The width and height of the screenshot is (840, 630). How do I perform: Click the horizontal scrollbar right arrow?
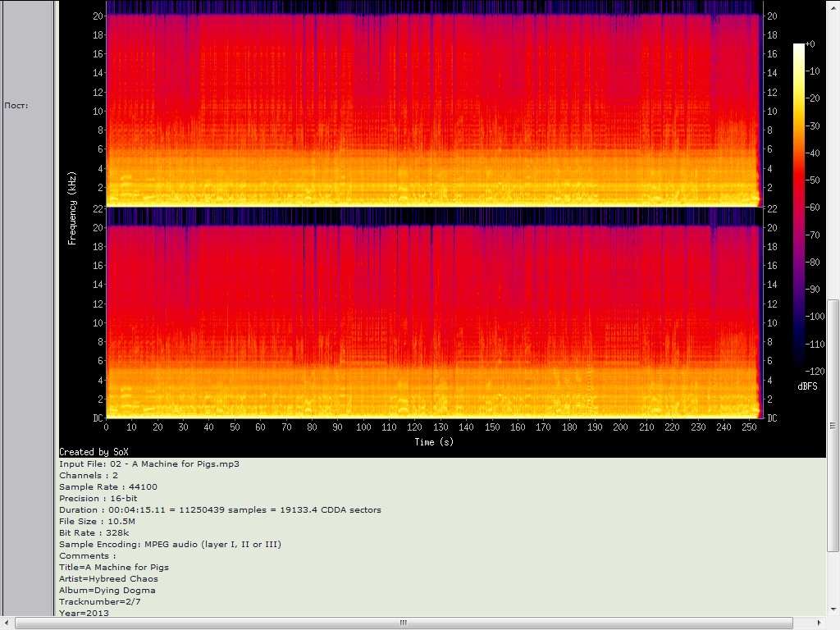820,623
